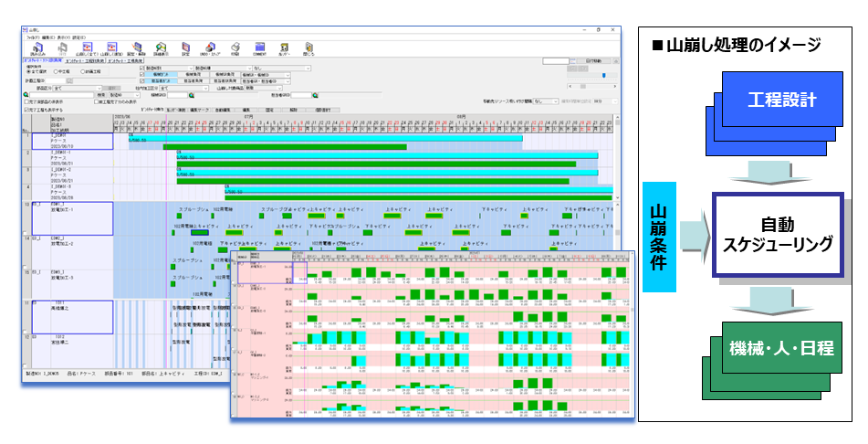
Task: Click the 印刷 printer toolbar icon
Action: point(235,48)
